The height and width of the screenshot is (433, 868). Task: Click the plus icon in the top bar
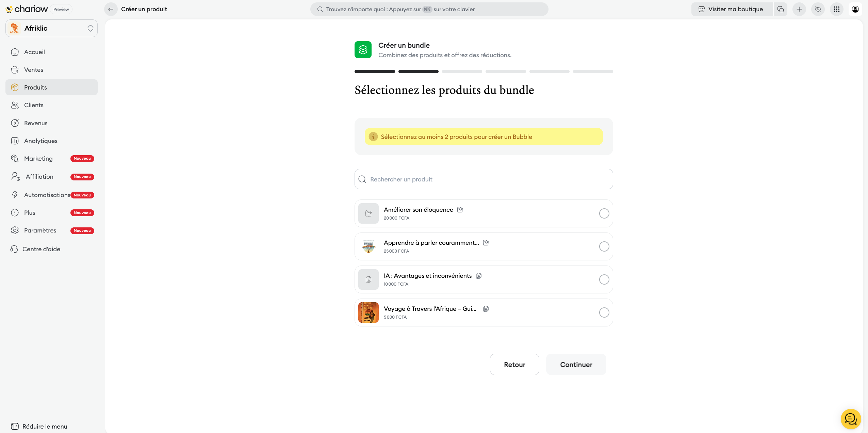click(x=799, y=9)
